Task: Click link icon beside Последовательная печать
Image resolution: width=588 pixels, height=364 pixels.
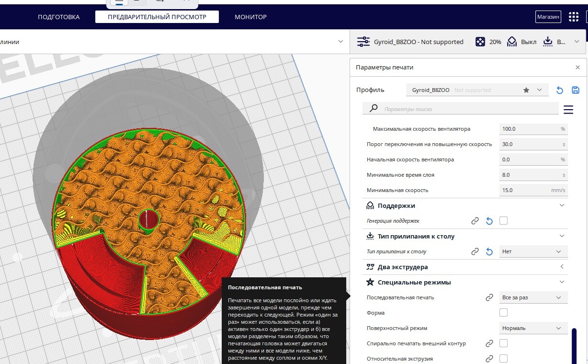Action: [489, 297]
